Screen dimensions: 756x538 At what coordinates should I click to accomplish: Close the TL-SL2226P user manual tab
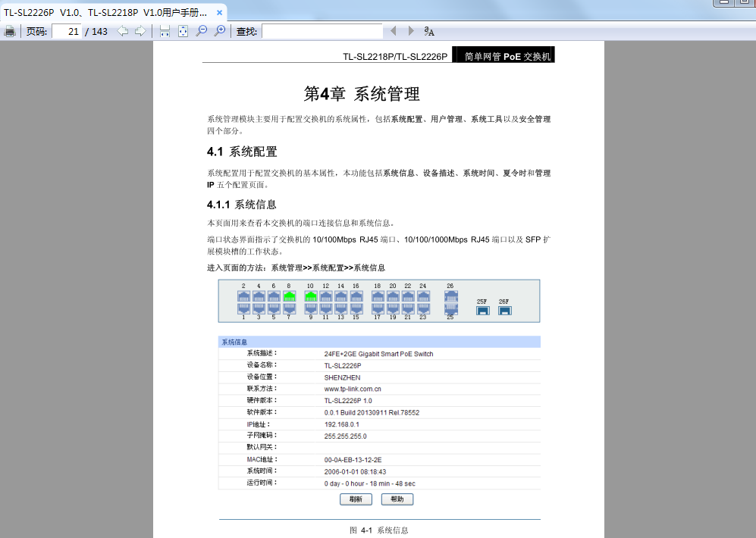pyautogui.click(x=219, y=13)
